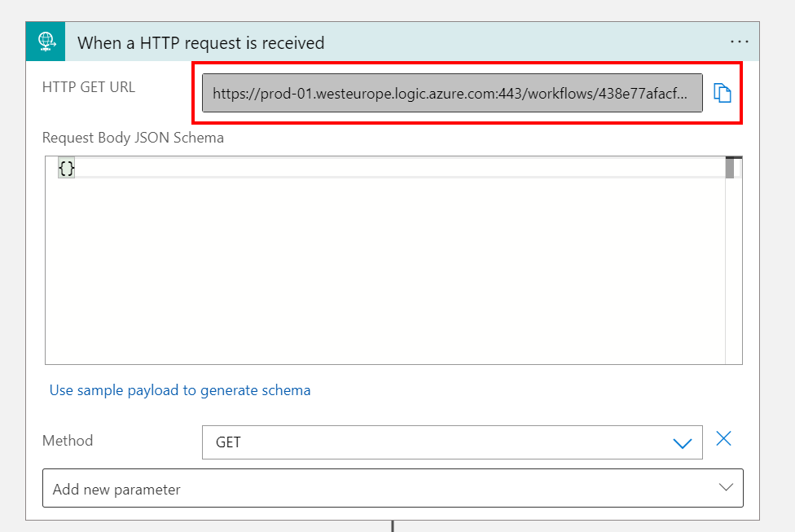Copy the HTTP GET URL with copy icon
Image resolution: width=795 pixels, height=532 pixels.
[x=723, y=94]
